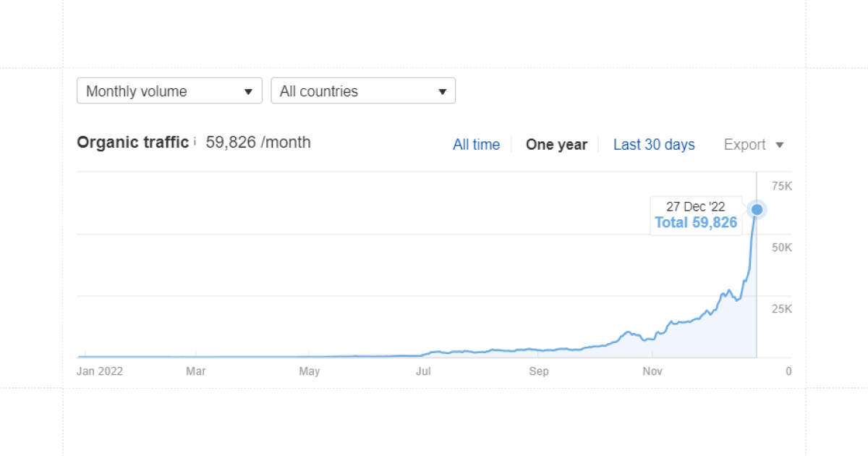The image size is (868, 456).
Task: Click the Export caret arrow
Action: pos(779,145)
